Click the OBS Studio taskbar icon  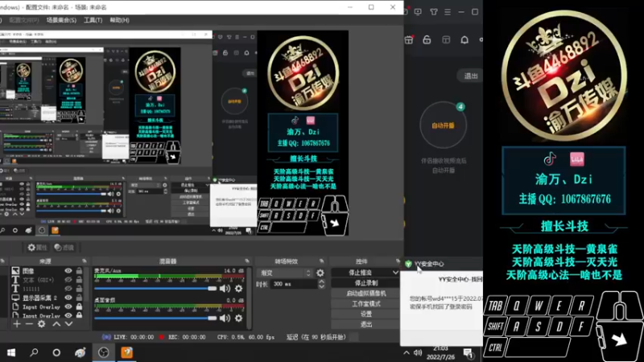104,352
